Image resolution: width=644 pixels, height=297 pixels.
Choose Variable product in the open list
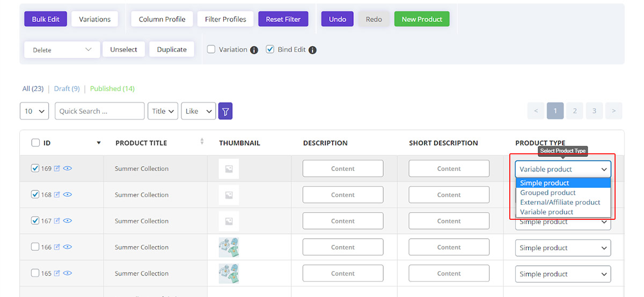click(563, 212)
